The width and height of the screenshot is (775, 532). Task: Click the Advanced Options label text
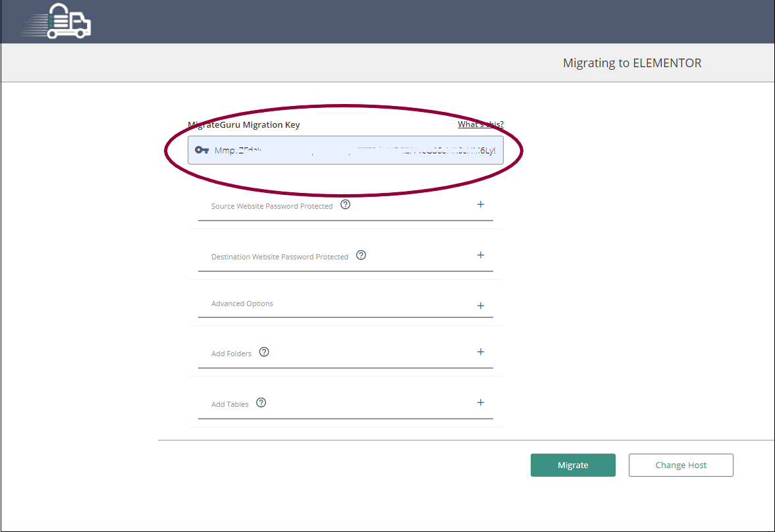point(242,304)
